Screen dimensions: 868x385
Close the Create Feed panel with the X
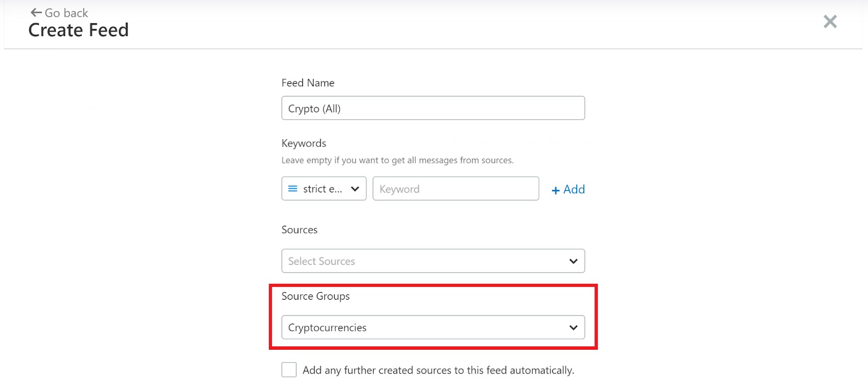pos(829,22)
